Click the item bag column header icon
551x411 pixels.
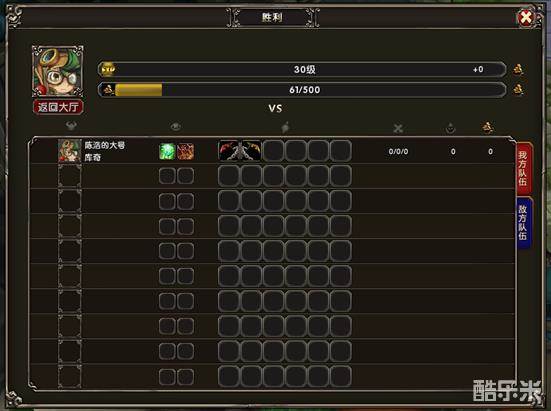click(285, 127)
